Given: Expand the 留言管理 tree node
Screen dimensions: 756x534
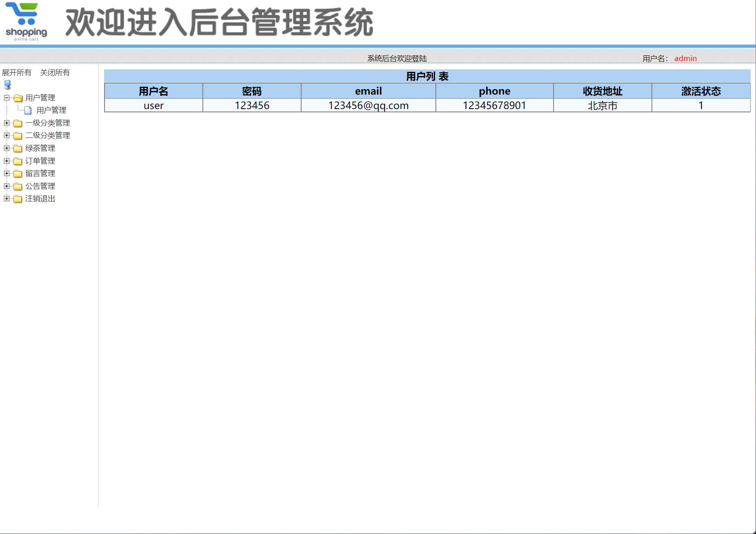Looking at the screenshot, I should (6, 173).
